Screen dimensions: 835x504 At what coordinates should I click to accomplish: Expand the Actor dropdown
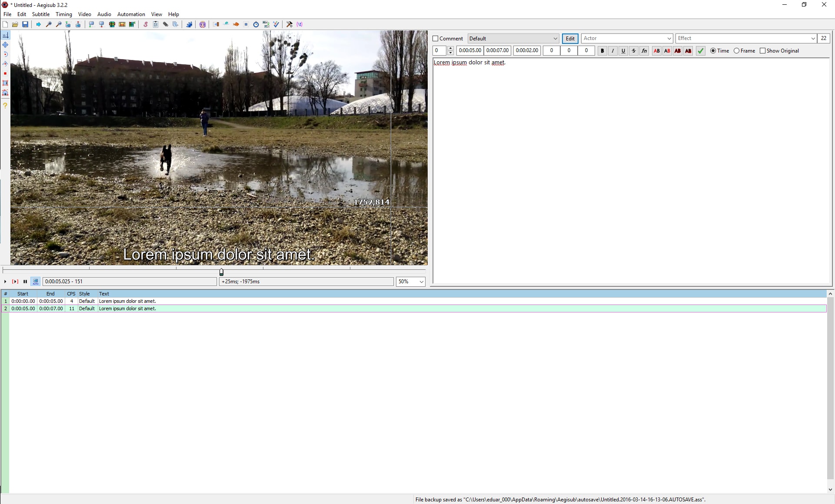669,39
